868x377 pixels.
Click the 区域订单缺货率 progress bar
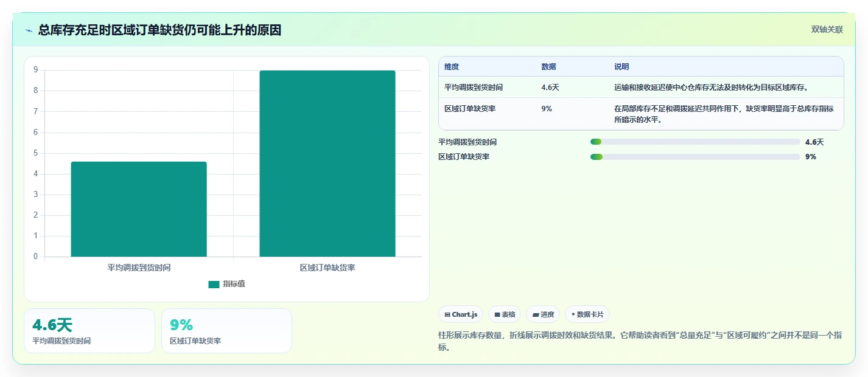[x=695, y=157]
